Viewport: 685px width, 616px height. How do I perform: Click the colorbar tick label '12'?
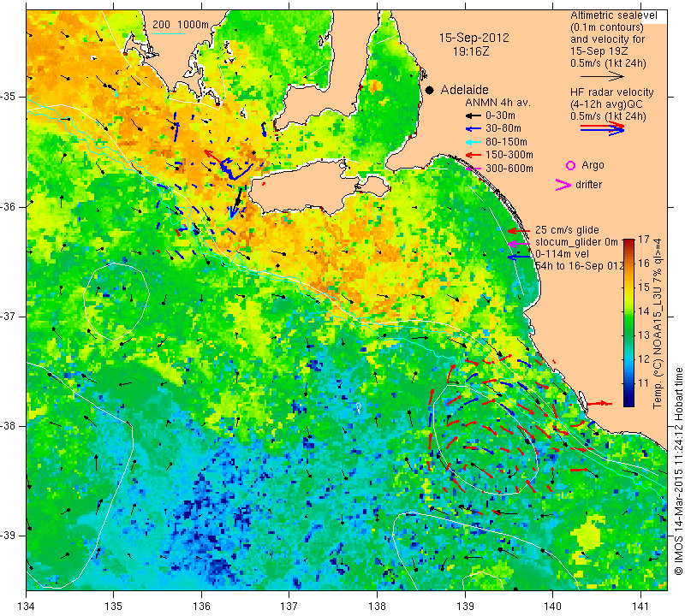click(x=644, y=359)
